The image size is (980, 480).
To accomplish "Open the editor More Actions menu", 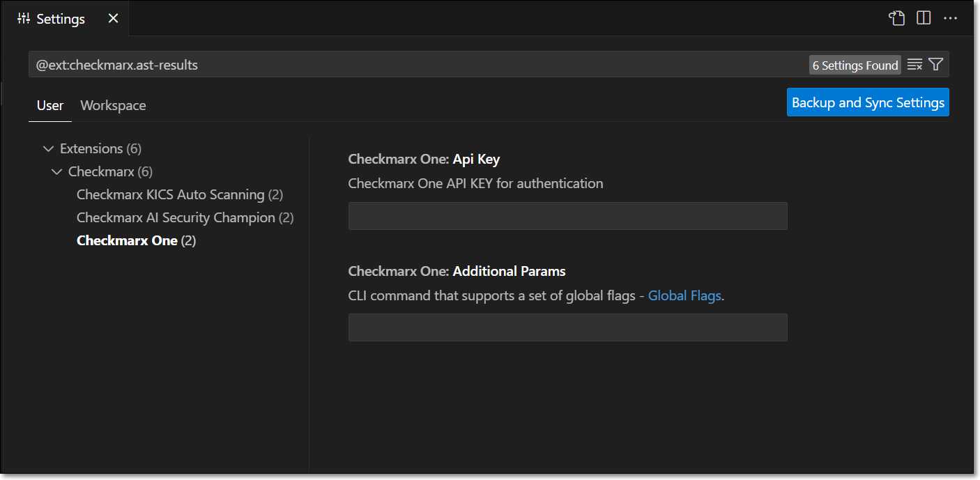I will pyautogui.click(x=950, y=19).
